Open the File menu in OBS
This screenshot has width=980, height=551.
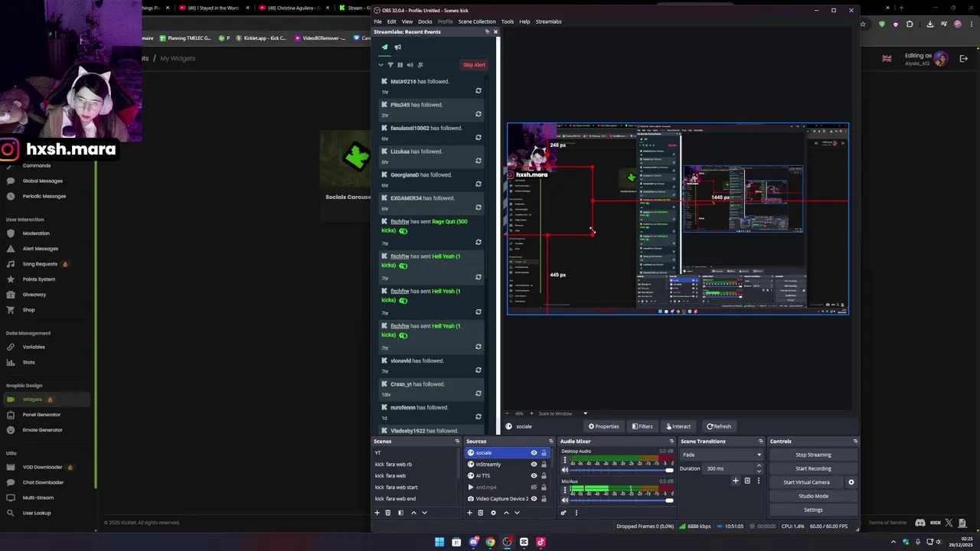377,21
